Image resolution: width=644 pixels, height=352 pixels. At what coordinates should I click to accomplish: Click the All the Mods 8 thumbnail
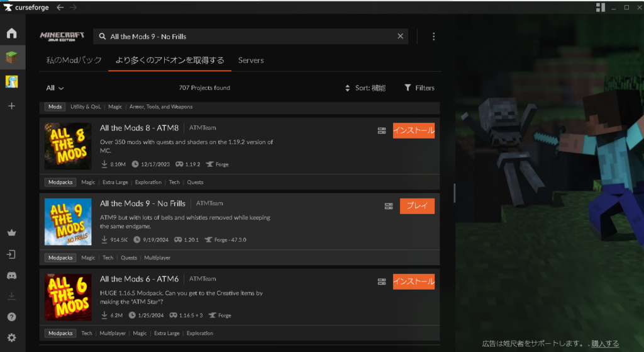tap(68, 146)
